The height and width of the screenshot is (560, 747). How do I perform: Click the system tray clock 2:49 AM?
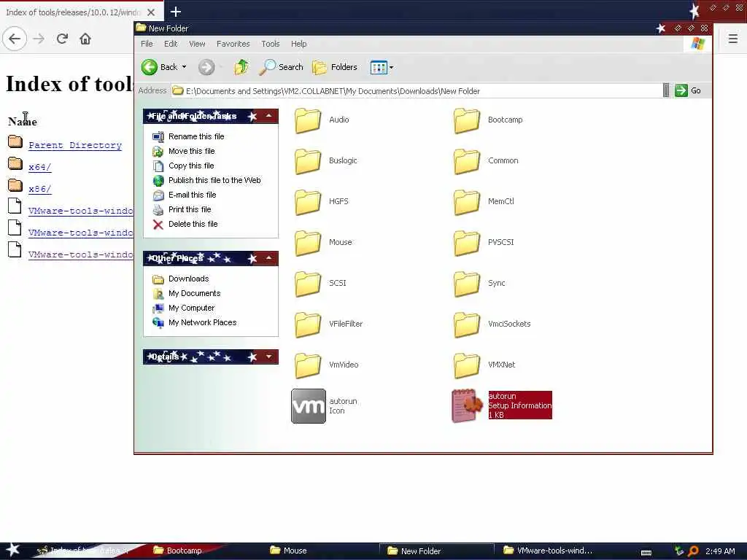(720, 551)
